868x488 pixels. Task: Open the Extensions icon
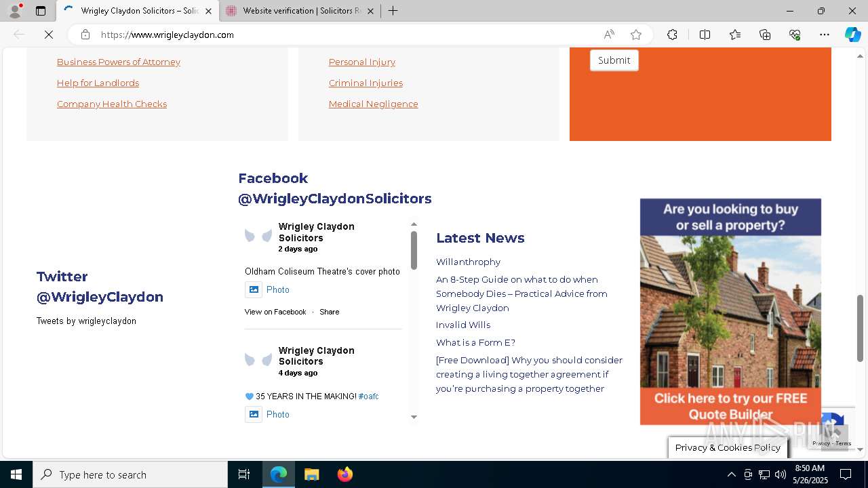coord(672,35)
